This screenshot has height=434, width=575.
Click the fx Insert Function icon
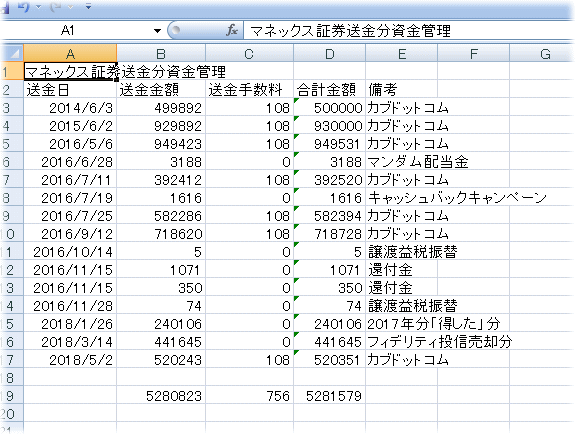232,30
